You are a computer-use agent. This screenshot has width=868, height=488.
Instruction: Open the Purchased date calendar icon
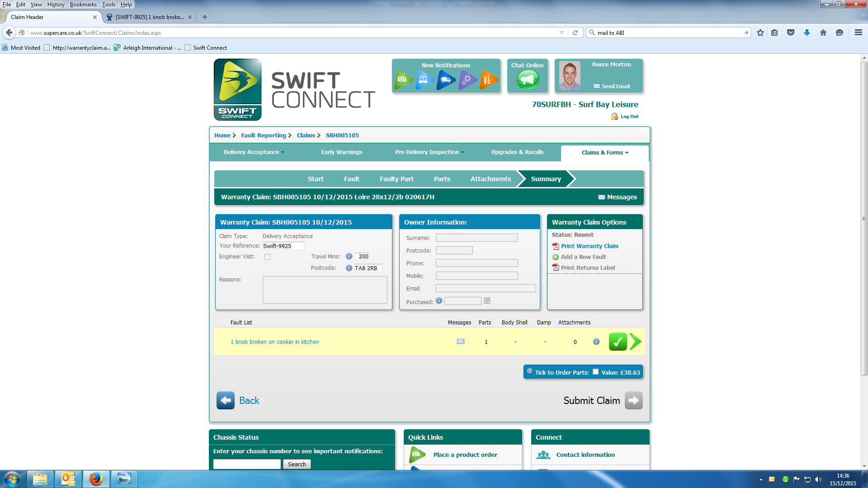(487, 301)
